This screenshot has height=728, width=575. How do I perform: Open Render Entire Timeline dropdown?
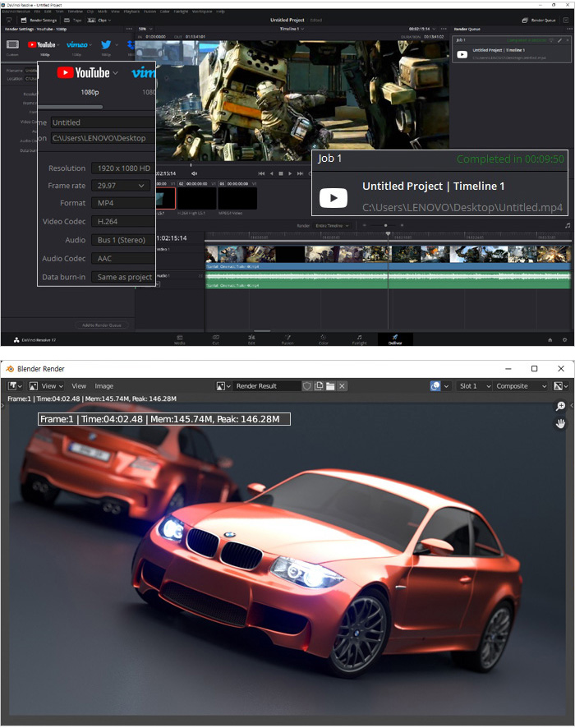click(x=333, y=226)
